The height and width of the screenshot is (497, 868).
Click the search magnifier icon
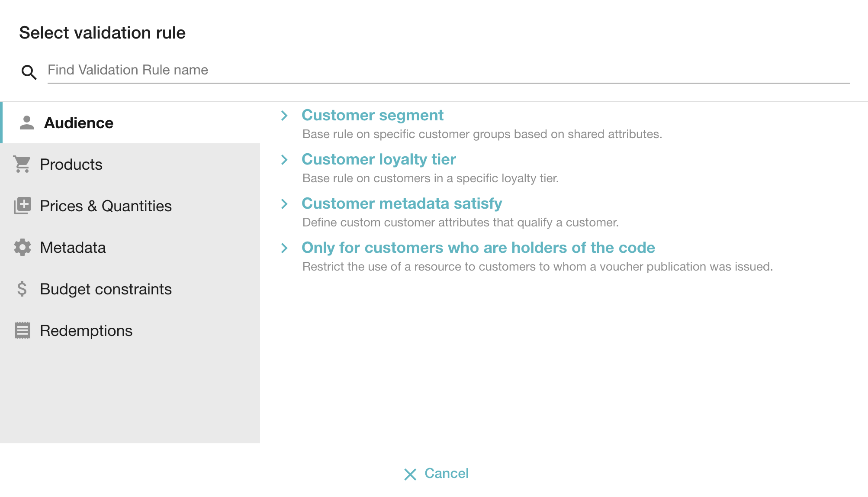click(x=29, y=72)
